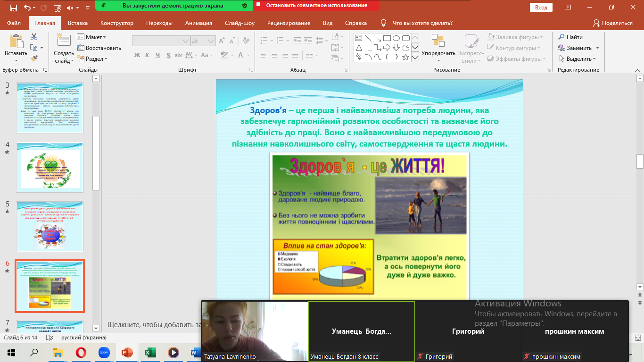Screen dimensions: 644x362
Task: Select the oval shape
Action: click(396, 38)
